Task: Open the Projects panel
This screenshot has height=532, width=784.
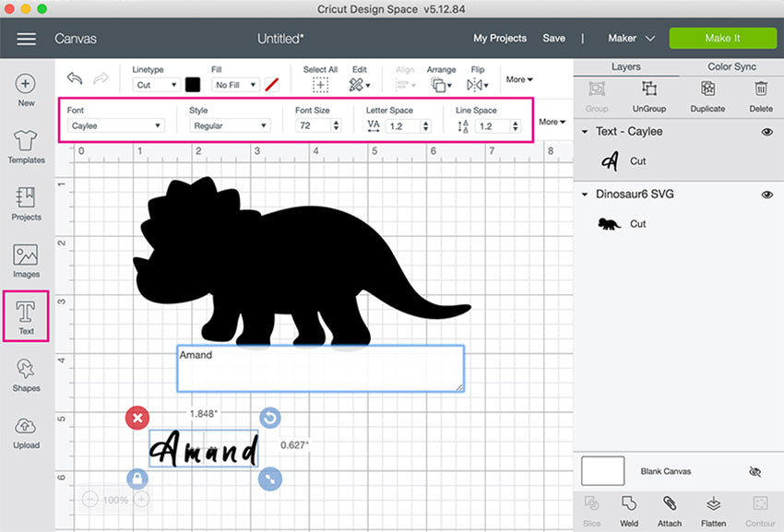Action: (26, 204)
